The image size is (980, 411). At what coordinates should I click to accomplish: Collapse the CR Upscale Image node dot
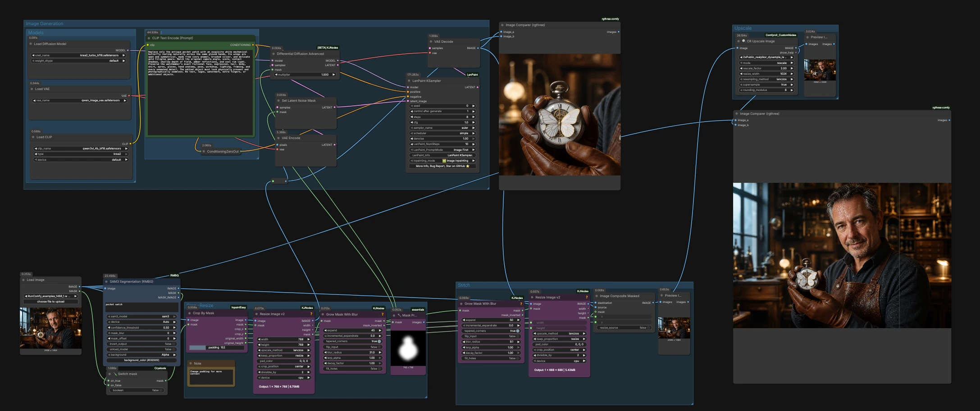coord(738,41)
